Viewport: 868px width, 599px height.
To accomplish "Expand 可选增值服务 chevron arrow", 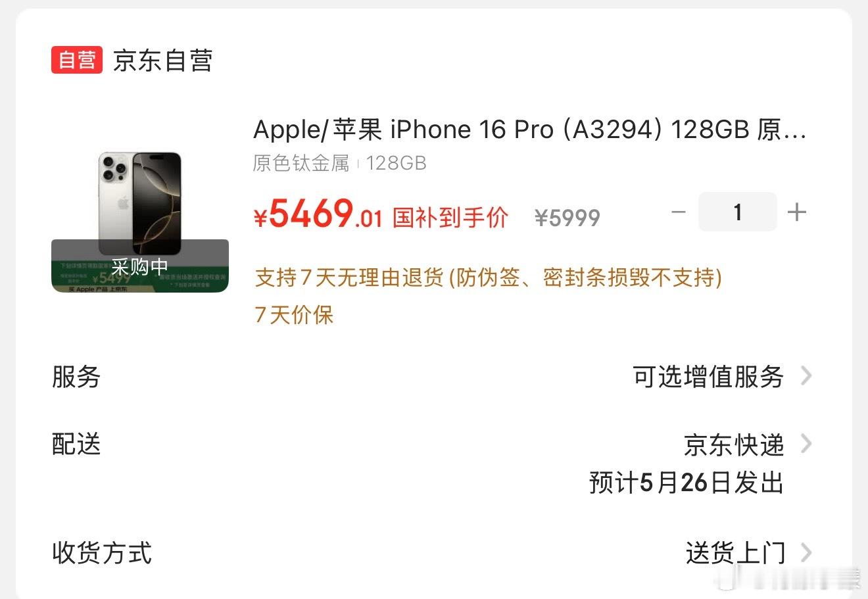I will (x=806, y=376).
